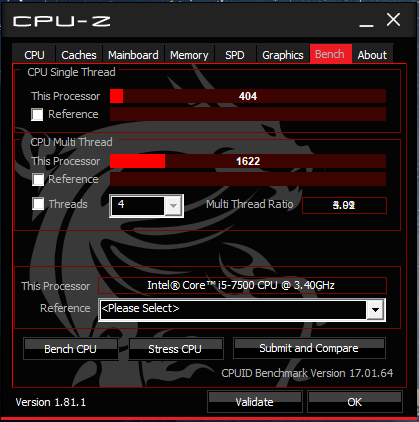Close the CPU-Z window
This screenshot has width=419, height=422.
(393, 20)
